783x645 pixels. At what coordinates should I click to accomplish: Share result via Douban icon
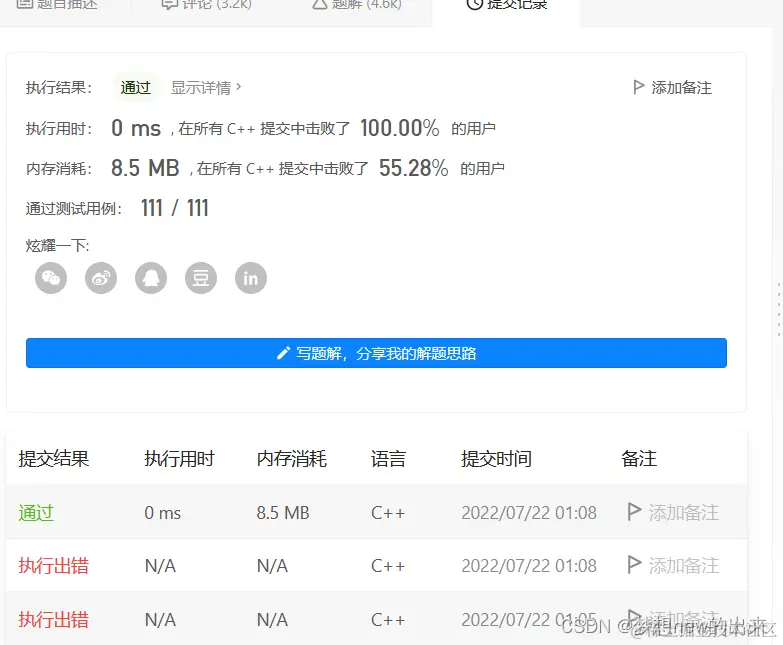(x=201, y=278)
